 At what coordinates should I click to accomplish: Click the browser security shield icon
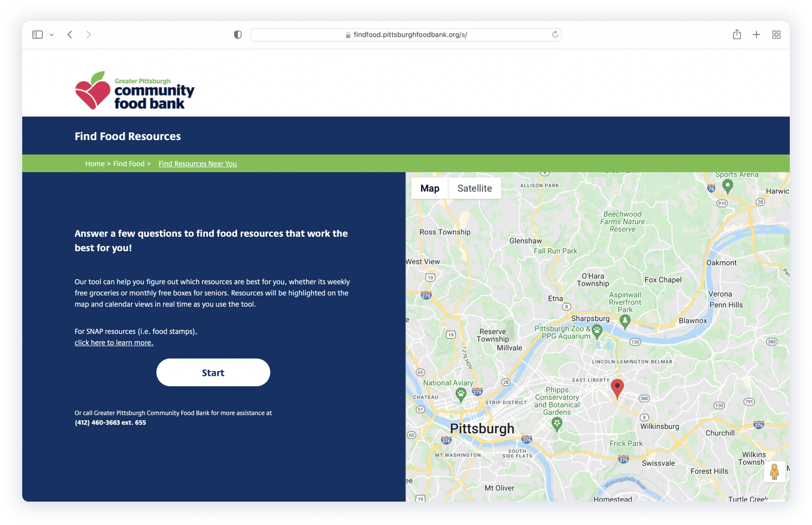[237, 34]
